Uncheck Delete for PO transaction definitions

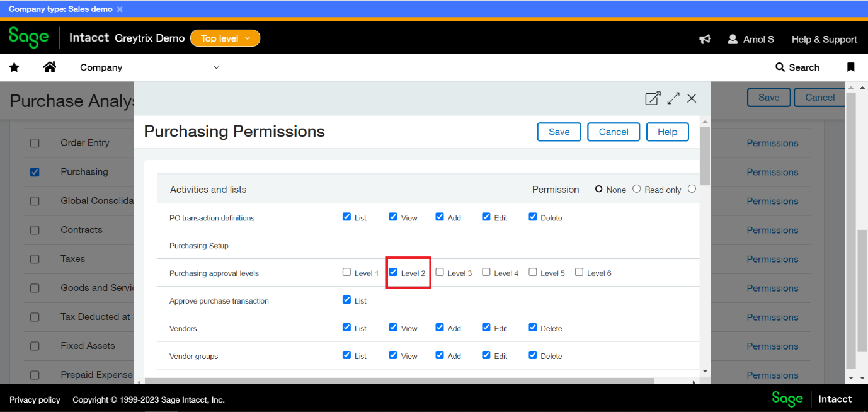click(x=533, y=217)
